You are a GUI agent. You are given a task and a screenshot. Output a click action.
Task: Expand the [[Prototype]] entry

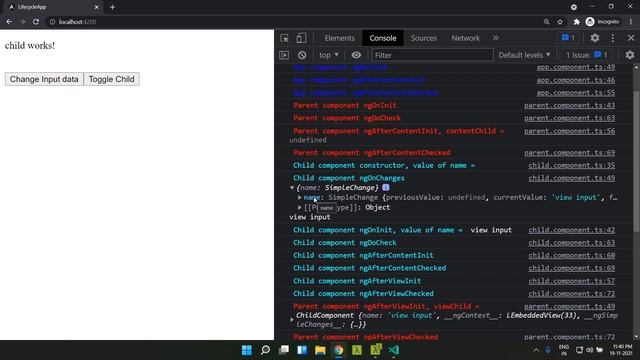pos(300,207)
